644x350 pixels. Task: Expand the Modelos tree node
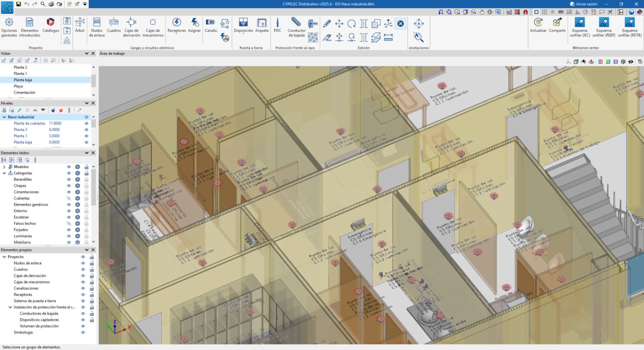click(4, 167)
